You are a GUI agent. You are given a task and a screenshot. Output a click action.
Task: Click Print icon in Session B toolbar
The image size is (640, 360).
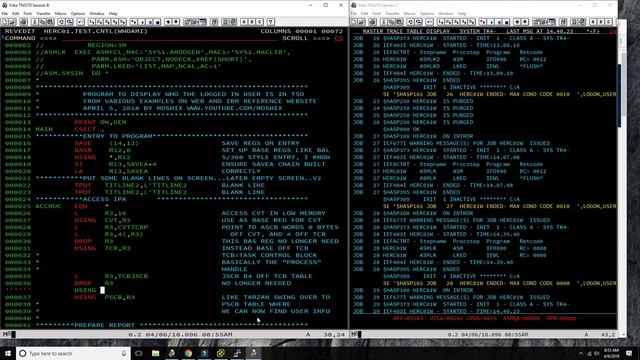(x=23, y=22)
